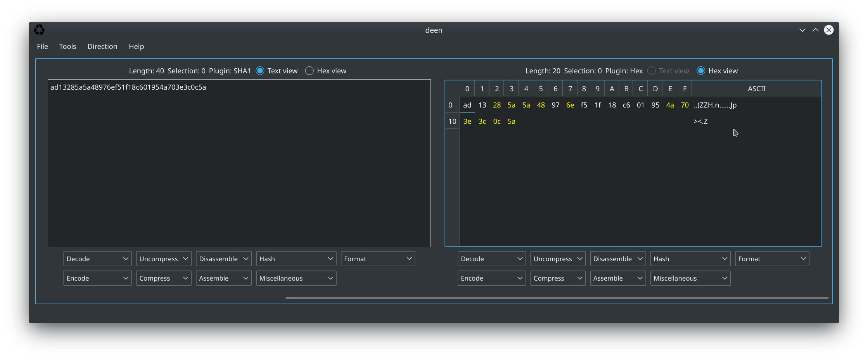The height and width of the screenshot is (359, 868).
Task: Expand the left Hash dropdown
Action: [x=296, y=259]
